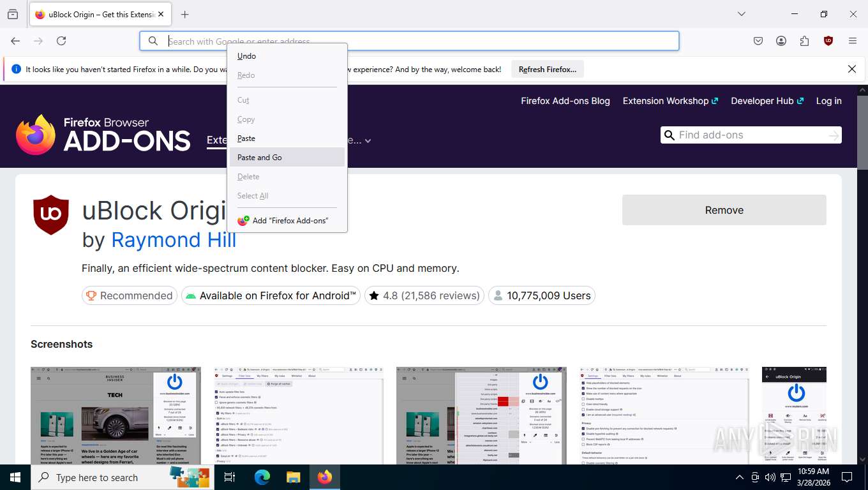Open the filter lists settings screenshot
868x490 pixels.
[299, 415]
